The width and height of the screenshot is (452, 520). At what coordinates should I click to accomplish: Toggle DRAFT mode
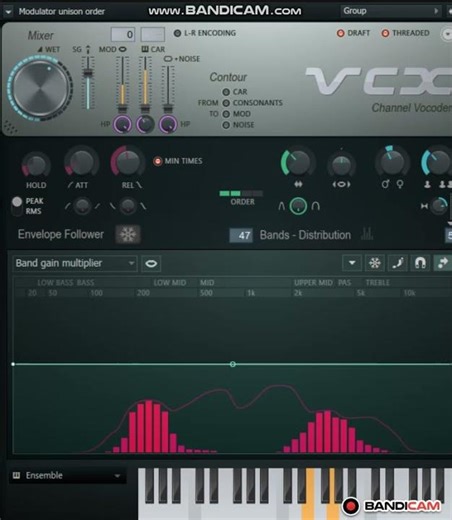pyautogui.click(x=340, y=33)
